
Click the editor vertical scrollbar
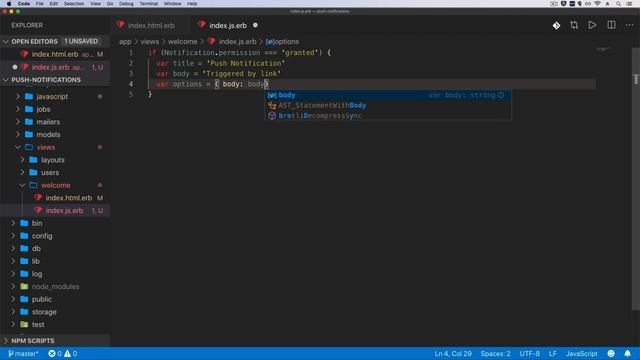click(636, 180)
